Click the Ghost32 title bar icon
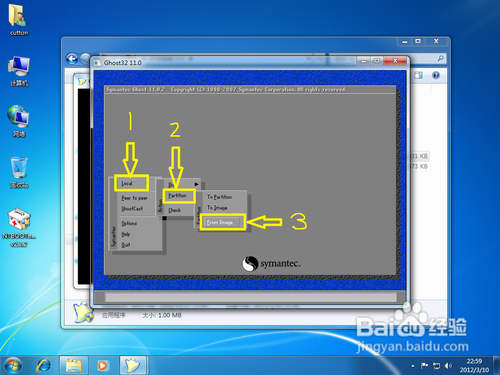The height and width of the screenshot is (375, 500). point(97,63)
